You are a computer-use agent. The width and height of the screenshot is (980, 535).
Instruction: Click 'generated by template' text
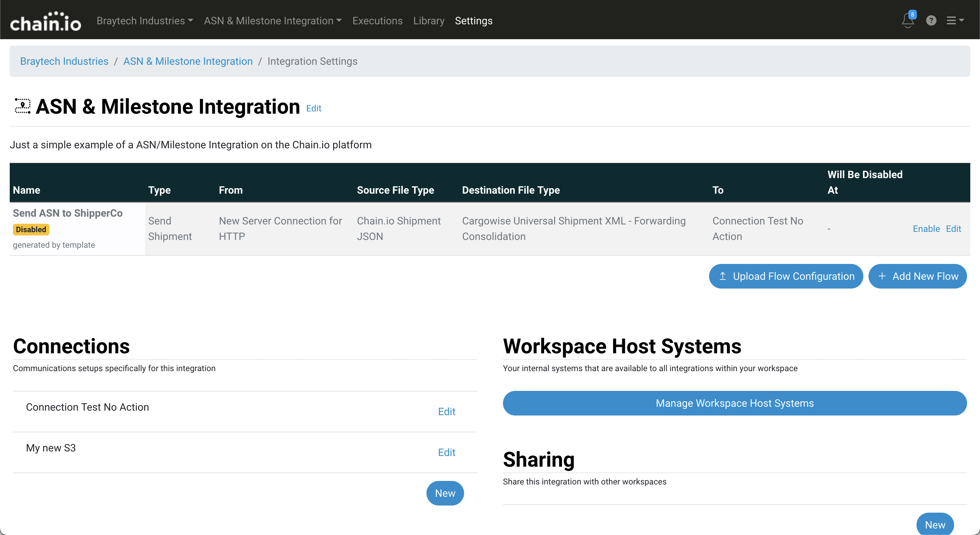(54, 245)
